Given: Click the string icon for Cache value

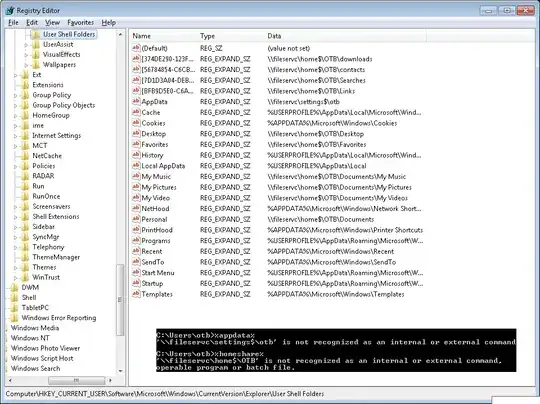Looking at the screenshot, I should click(136, 112).
